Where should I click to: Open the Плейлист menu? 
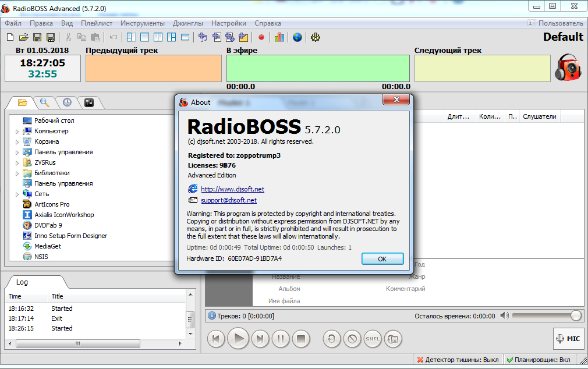[x=97, y=23]
